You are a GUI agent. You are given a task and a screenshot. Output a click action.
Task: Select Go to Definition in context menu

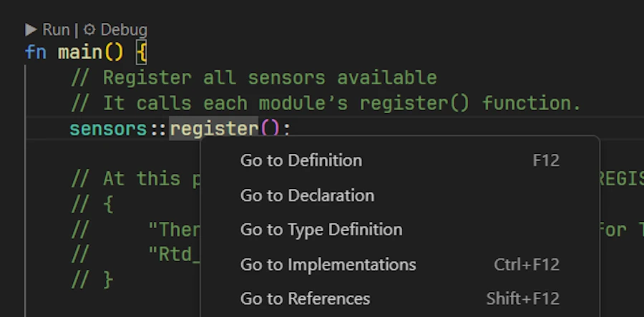click(400, 160)
